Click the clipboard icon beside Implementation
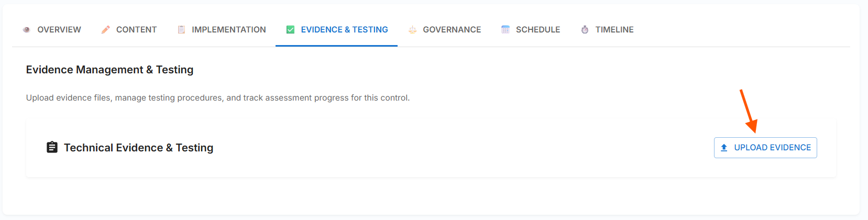Image resolution: width=868 pixels, height=220 pixels. point(181,30)
